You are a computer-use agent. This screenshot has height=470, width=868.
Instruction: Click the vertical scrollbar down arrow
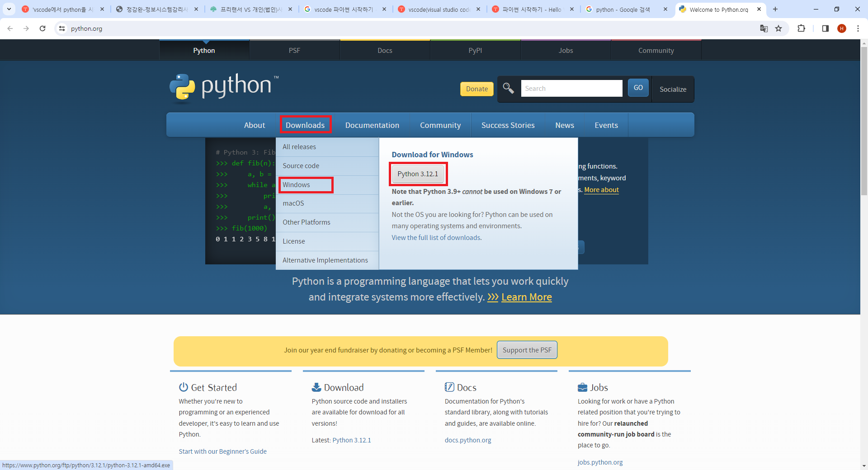tap(864, 465)
